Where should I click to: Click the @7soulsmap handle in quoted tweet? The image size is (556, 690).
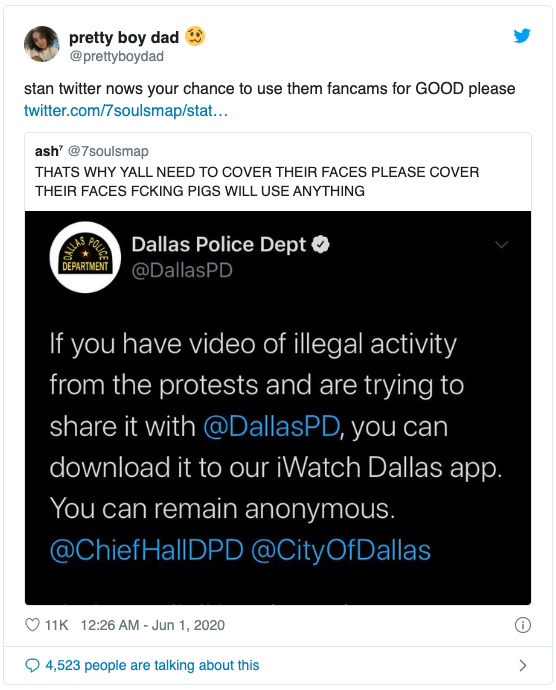(x=108, y=151)
